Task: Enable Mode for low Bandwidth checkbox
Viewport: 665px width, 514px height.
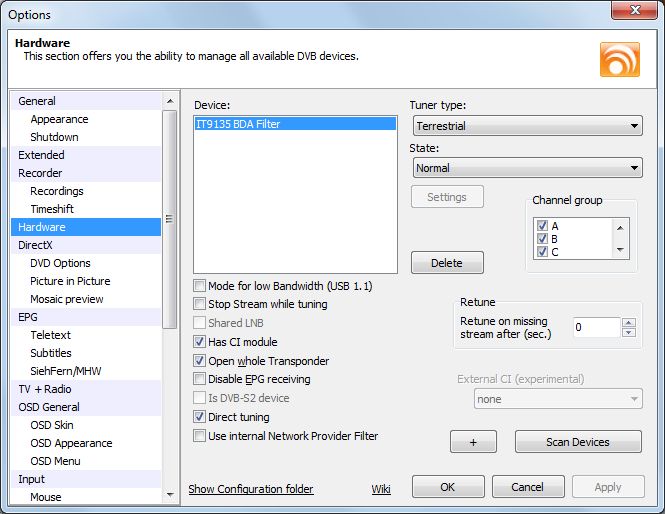Action: click(201, 286)
